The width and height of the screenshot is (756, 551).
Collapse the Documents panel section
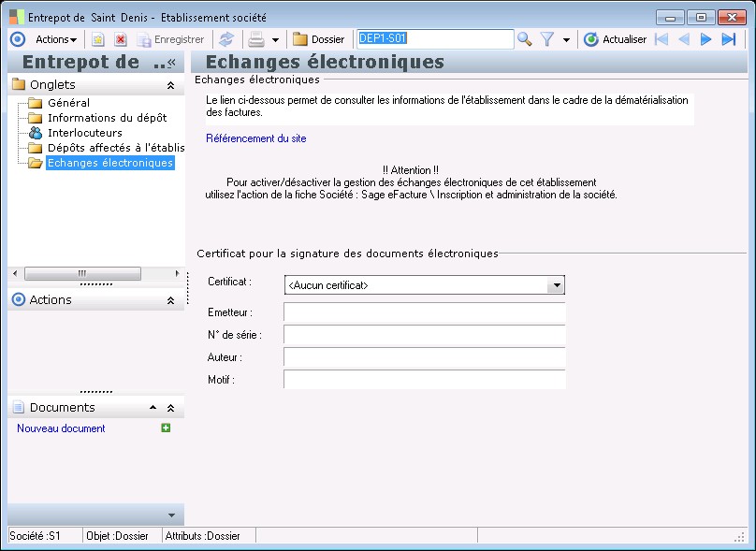(170, 408)
